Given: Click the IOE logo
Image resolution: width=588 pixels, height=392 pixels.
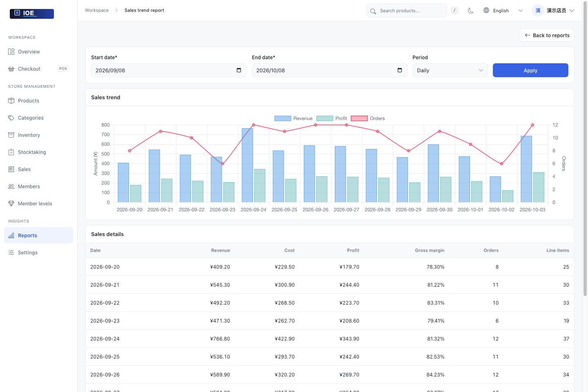Looking at the screenshot, I should [32, 13].
